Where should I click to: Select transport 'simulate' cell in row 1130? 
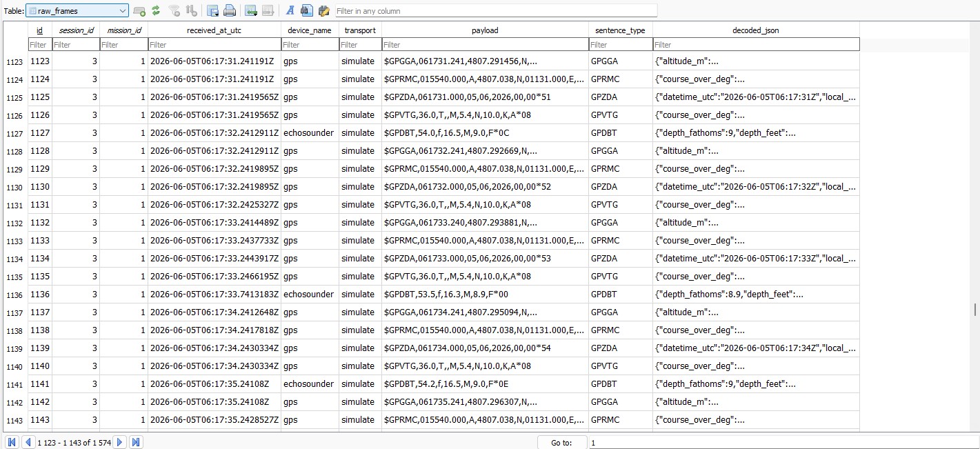360,187
